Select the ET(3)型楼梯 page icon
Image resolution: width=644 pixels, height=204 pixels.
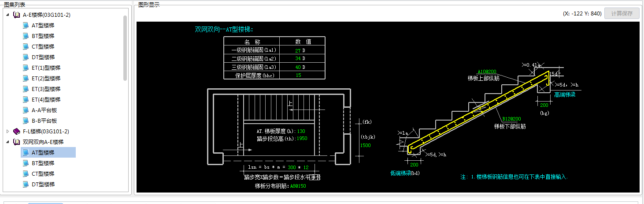[26, 89]
